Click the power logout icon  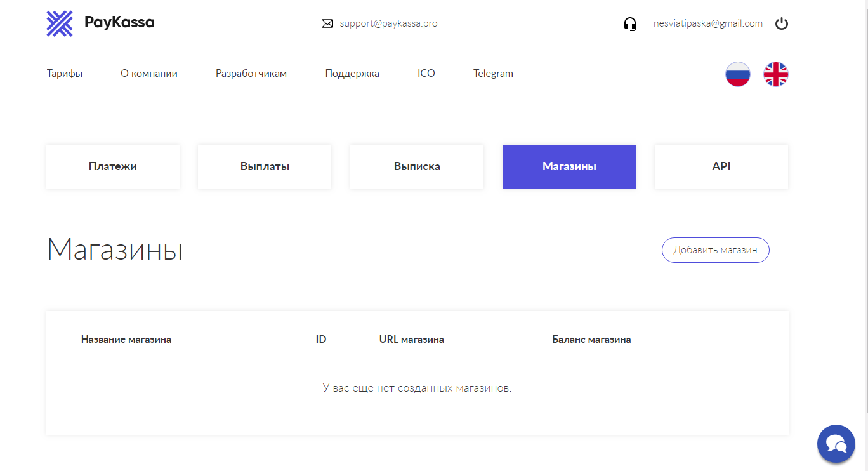[x=782, y=24]
